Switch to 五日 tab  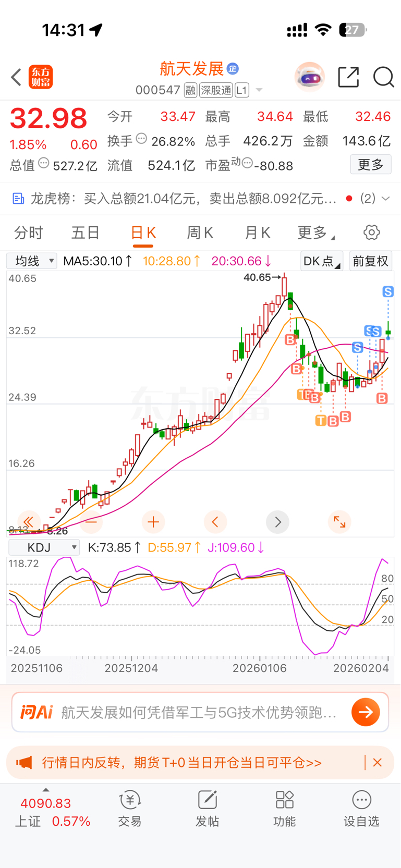coord(86,233)
